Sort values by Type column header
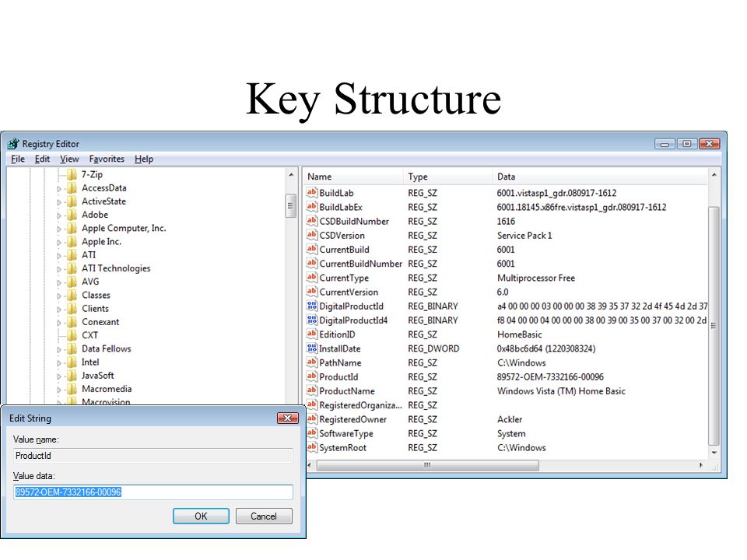Image resolution: width=747 pixels, height=560 pixels. coord(447,177)
